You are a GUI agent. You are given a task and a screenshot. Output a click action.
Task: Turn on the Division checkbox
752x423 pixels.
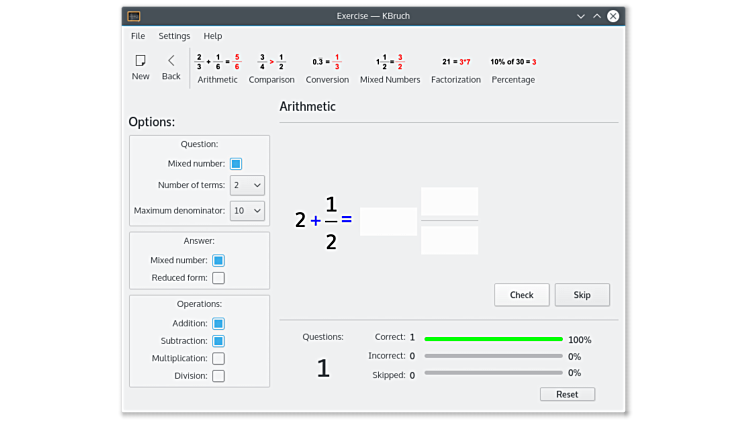tap(218, 376)
